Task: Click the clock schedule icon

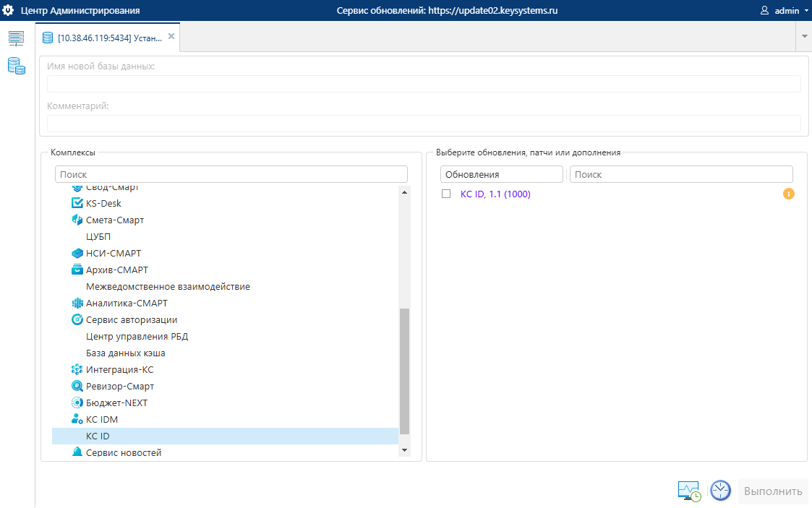Action: click(720, 491)
